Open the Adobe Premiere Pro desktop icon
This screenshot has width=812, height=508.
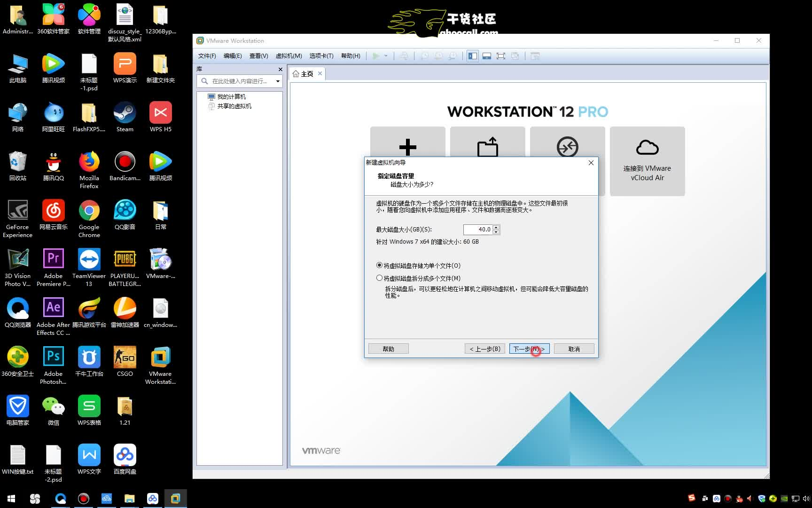(54, 268)
